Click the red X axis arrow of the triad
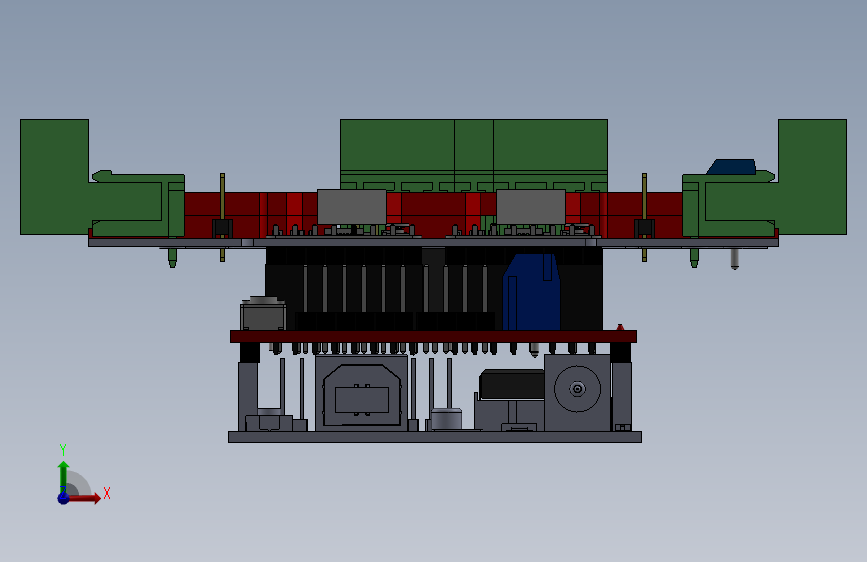This screenshot has width=867, height=562. pos(86,498)
